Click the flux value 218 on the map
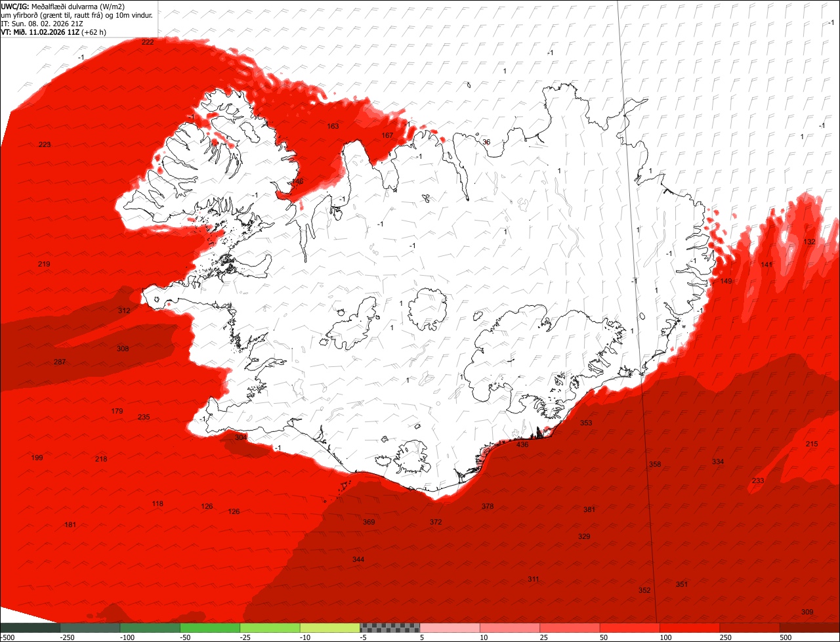Screen dimensions: 840x642 tap(101, 459)
